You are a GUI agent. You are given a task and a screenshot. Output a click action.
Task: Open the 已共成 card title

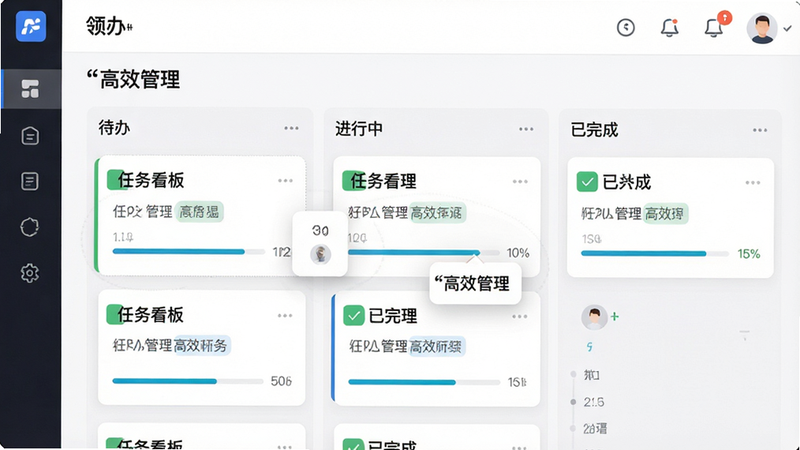[x=627, y=182]
